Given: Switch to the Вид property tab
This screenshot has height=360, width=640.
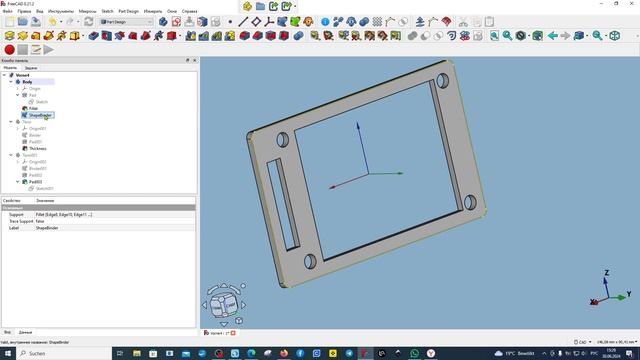Looking at the screenshot, I should coord(7,332).
